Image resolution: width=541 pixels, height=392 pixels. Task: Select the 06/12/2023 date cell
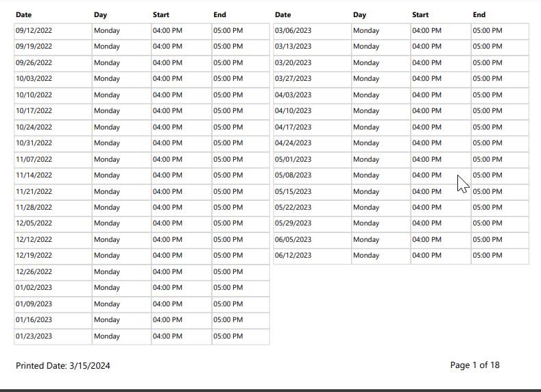312,256
